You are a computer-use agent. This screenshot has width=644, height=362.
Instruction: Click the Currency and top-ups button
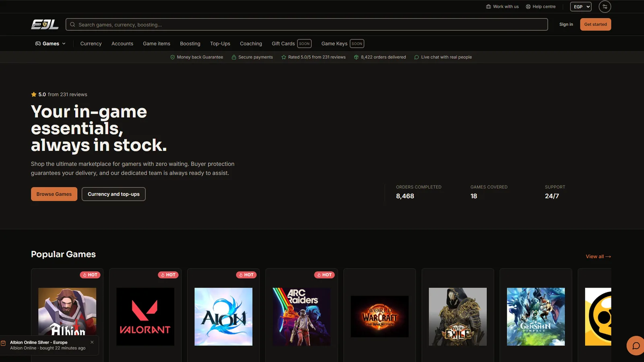[114, 194]
